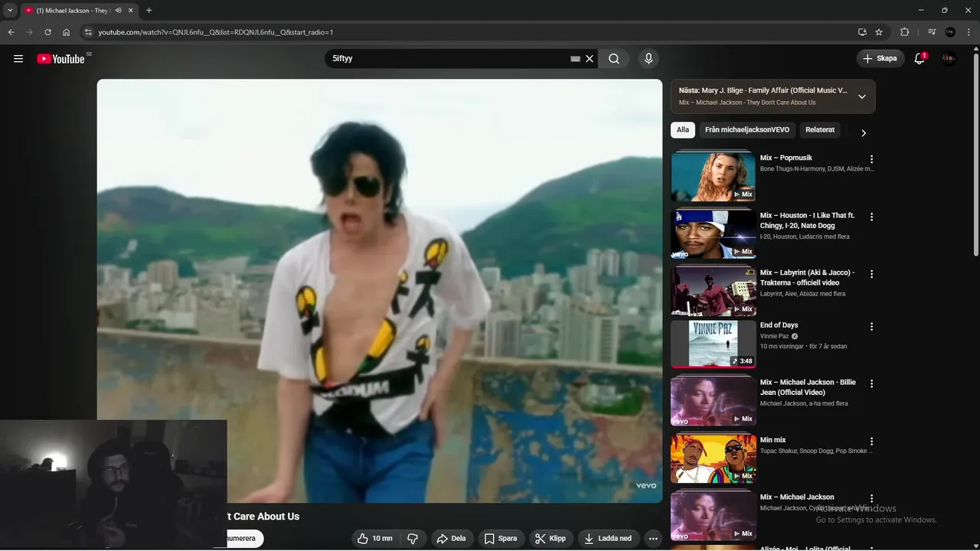Open the Vinnie Paz End of Days thumbnail
980x551 pixels.
(x=714, y=344)
